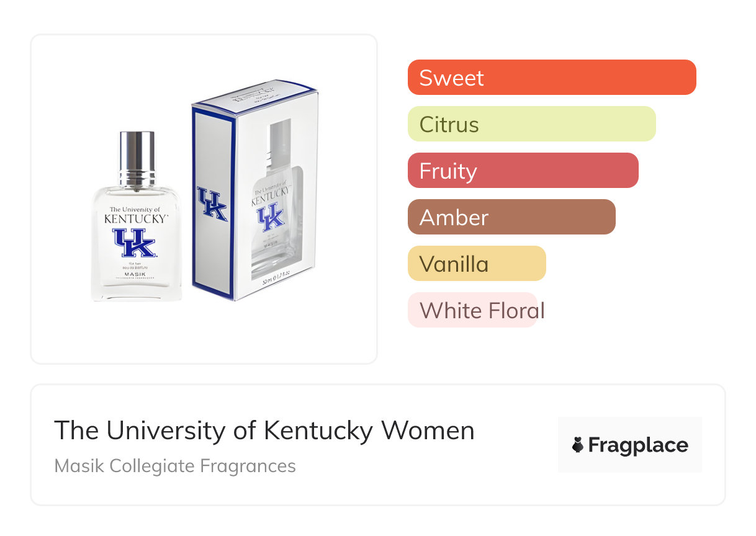Select the Citrus accord bar
This screenshot has height=536, width=756.
pyautogui.click(x=531, y=124)
